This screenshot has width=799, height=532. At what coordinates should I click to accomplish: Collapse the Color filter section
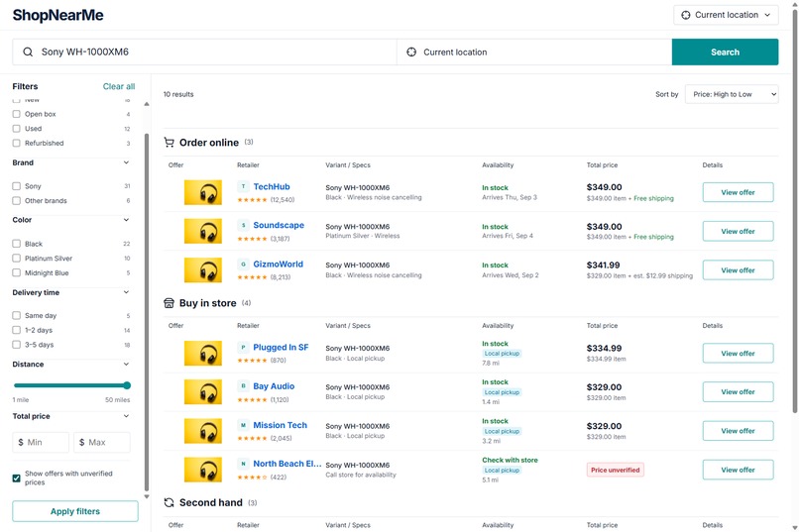click(126, 219)
